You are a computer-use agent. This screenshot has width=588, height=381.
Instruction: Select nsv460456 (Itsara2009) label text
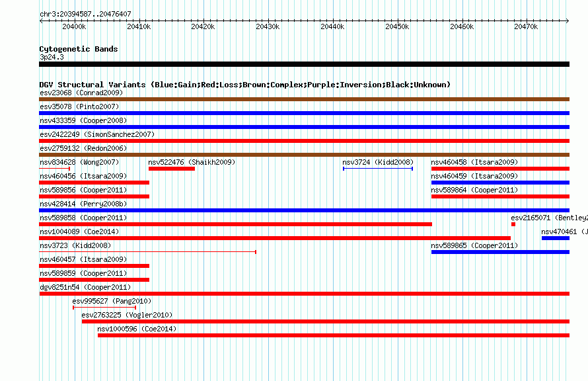click(83, 176)
